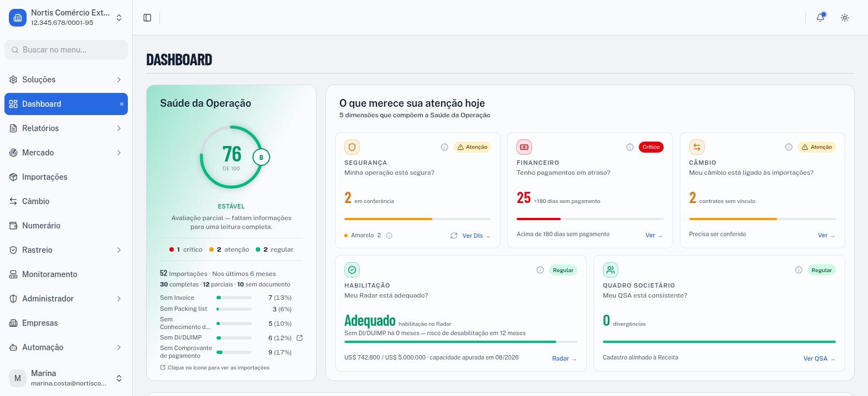Viewport: 868px width, 396px height.
Task: Click the Sem Invoice progress bar
Action: 234,298
